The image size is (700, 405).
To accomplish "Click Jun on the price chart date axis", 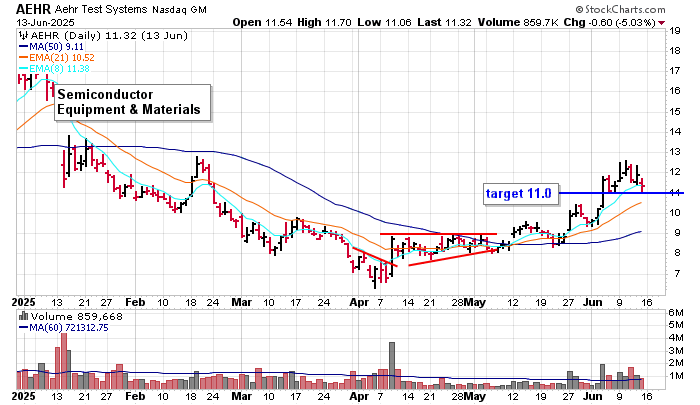I will (x=592, y=302).
